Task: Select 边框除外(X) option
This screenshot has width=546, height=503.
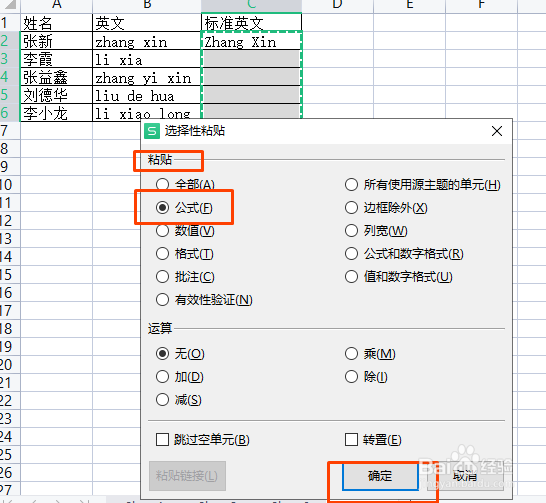Action: tap(386, 207)
